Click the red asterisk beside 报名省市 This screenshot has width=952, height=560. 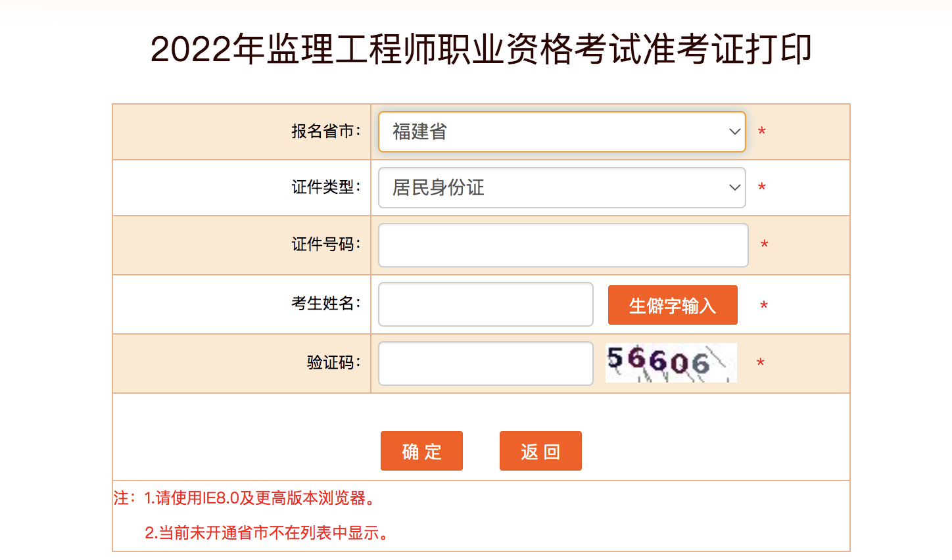(761, 131)
